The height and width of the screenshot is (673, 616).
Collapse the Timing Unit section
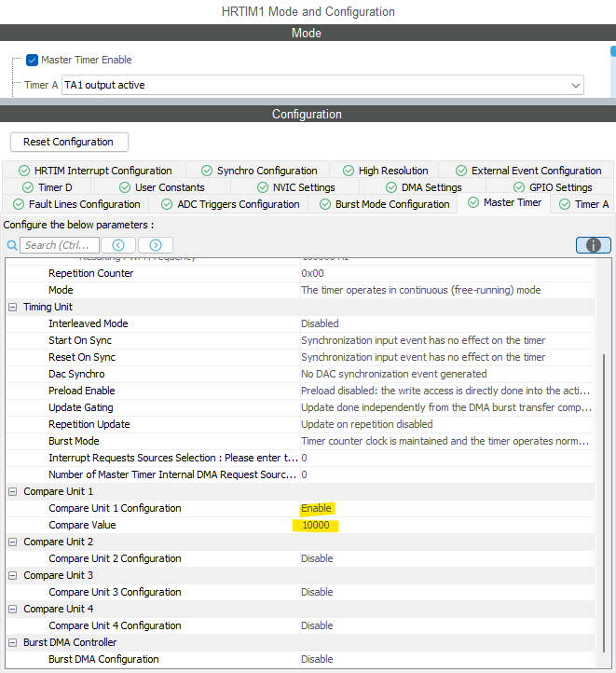pyautogui.click(x=13, y=307)
